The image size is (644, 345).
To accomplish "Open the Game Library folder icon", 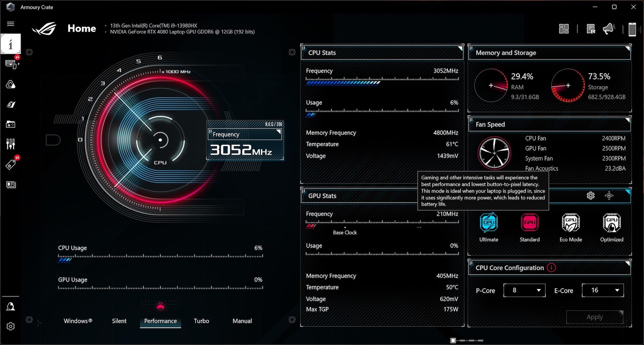I will coord(11,124).
